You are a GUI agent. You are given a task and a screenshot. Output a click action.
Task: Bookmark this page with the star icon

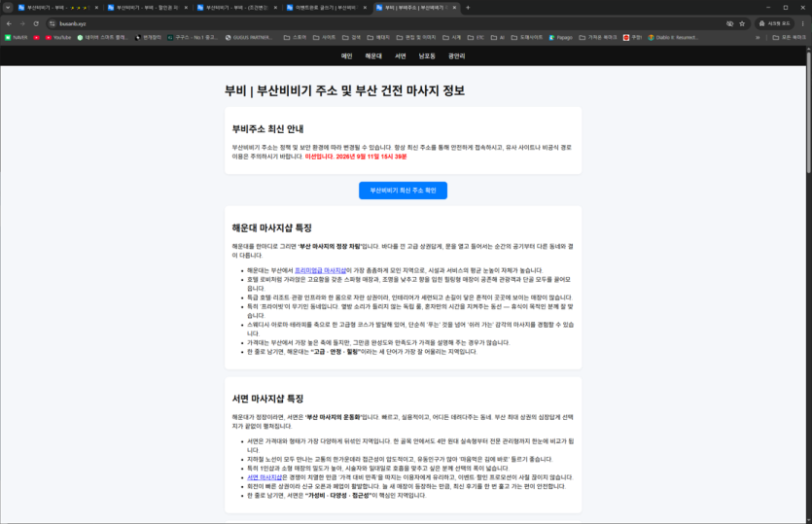742,23
